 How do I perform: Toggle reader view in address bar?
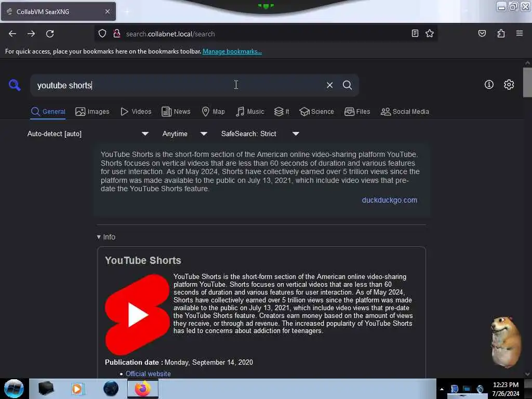[x=415, y=33]
